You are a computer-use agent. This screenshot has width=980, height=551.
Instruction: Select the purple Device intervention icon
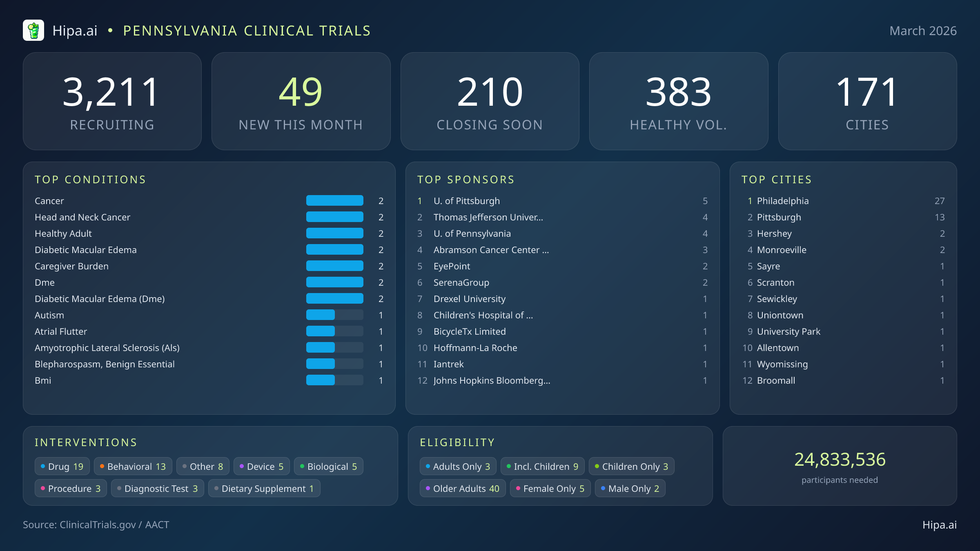(242, 466)
